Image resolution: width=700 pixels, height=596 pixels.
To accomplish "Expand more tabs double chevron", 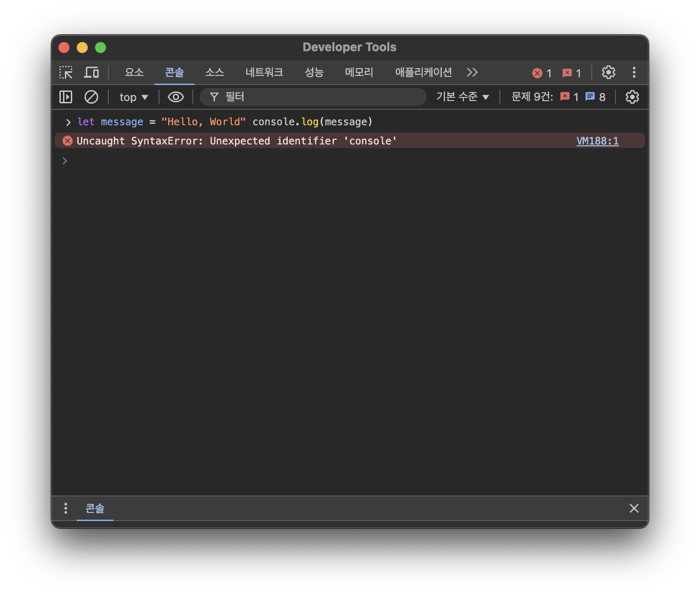I will click(472, 72).
